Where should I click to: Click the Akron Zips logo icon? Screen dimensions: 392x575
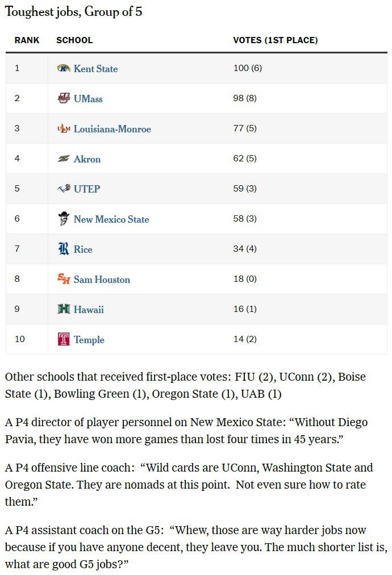click(64, 159)
